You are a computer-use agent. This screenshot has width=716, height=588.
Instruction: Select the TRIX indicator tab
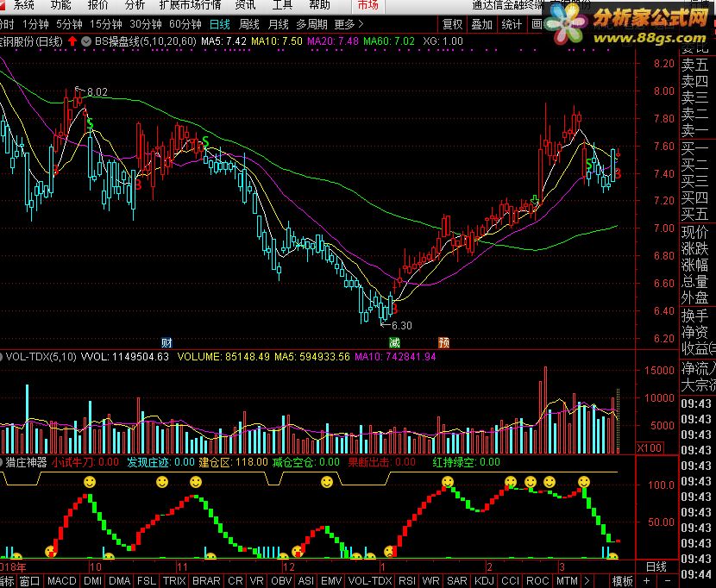[174, 581]
